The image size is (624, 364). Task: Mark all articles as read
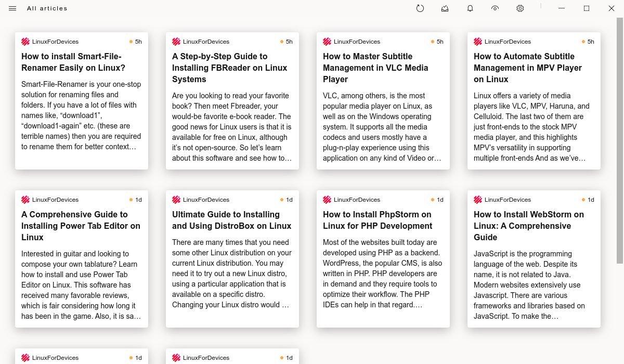(x=445, y=8)
